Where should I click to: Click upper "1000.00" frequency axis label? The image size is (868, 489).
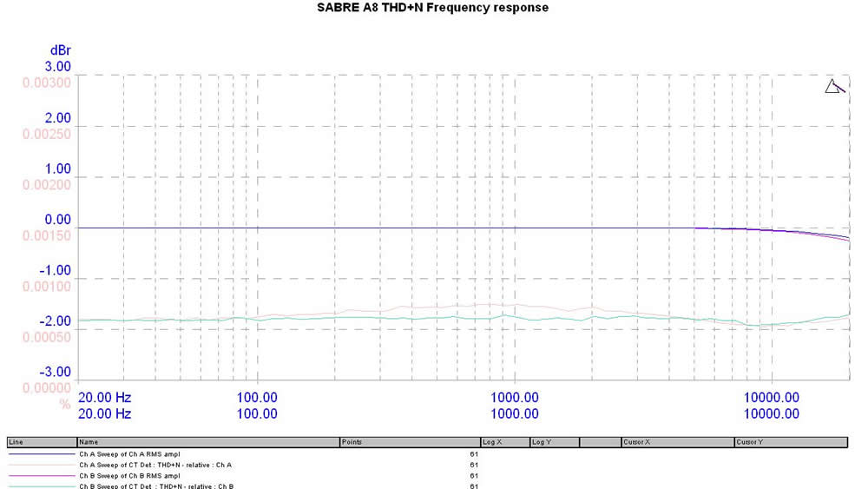(x=514, y=398)
